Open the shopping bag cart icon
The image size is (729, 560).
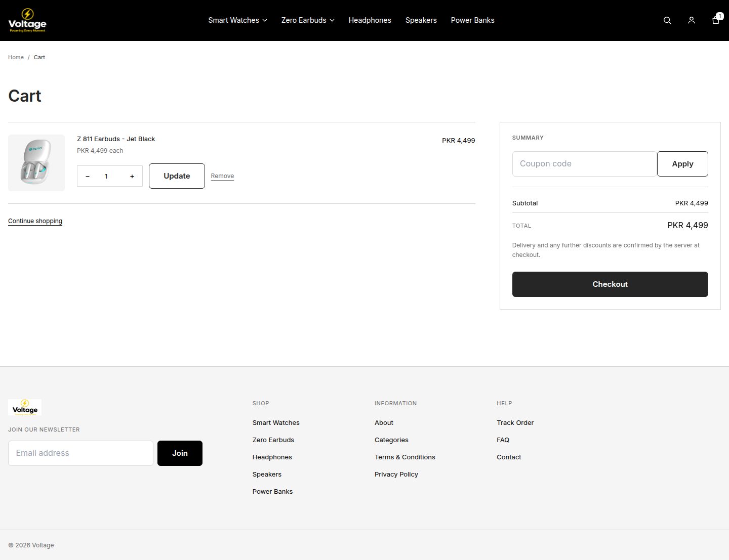tap(716, 20)
